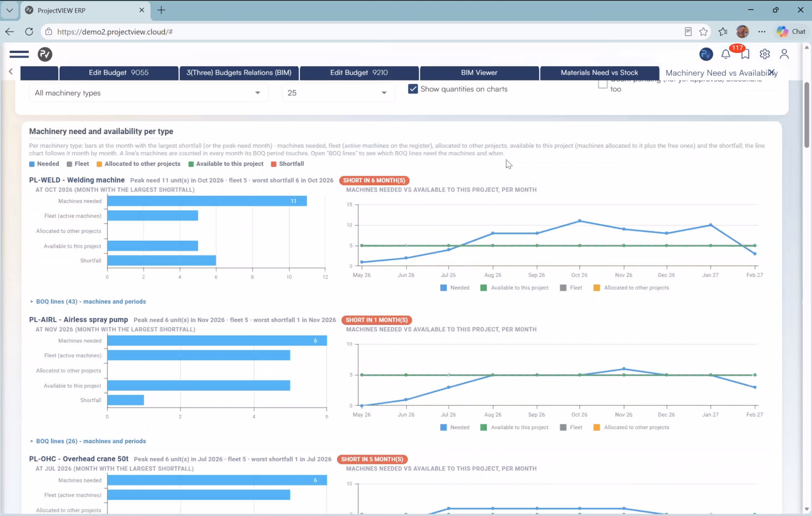Viewport: 812px width, 516px height.
Task: Expand BOQ lines (26) machines and periods
Action: 88,441
